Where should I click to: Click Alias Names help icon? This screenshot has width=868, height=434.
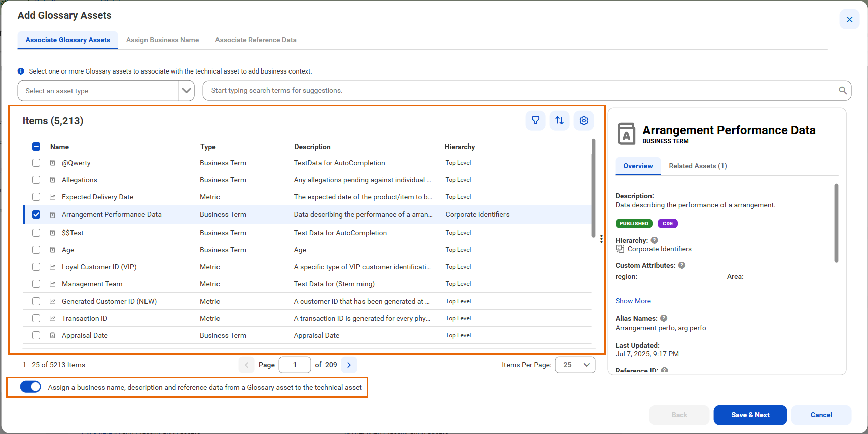664,318
